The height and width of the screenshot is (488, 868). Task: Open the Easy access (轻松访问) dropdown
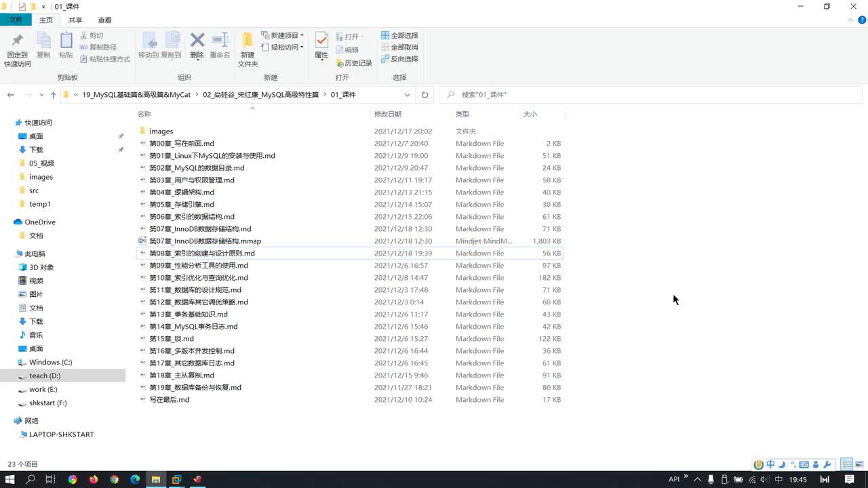(x=282, y=47)
